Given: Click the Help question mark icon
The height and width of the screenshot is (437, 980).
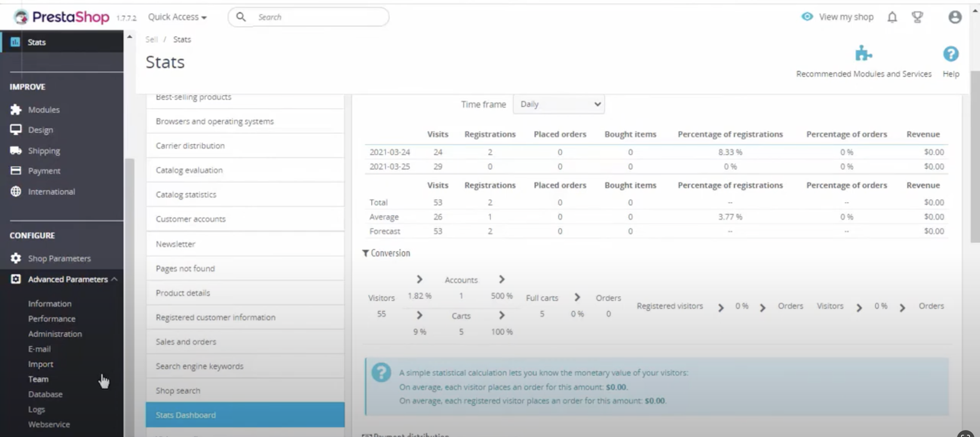Looking at the screenshot, I should pos(950,54).
